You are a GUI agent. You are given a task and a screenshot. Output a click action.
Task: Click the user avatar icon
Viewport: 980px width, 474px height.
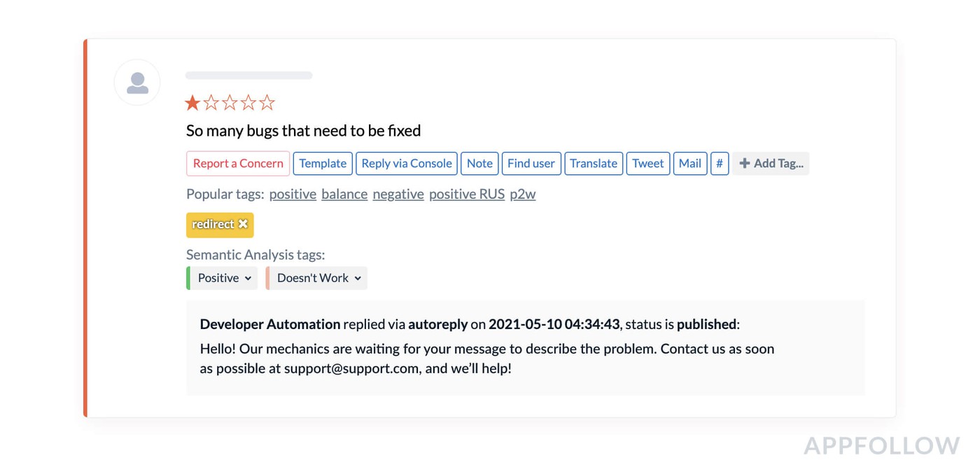click(137, 83)
